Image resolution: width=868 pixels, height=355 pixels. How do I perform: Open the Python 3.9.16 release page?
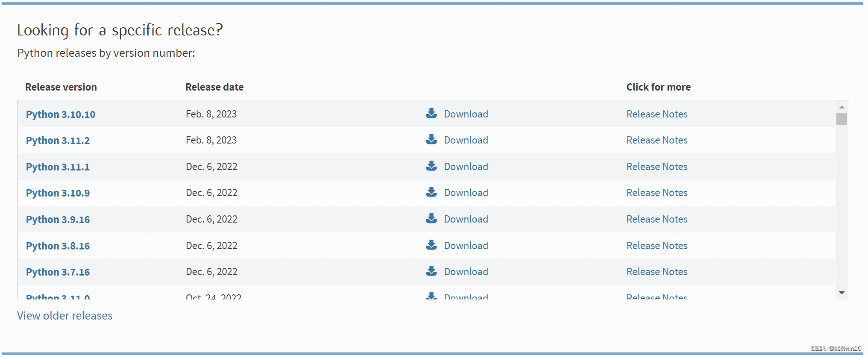click(58, 220)
